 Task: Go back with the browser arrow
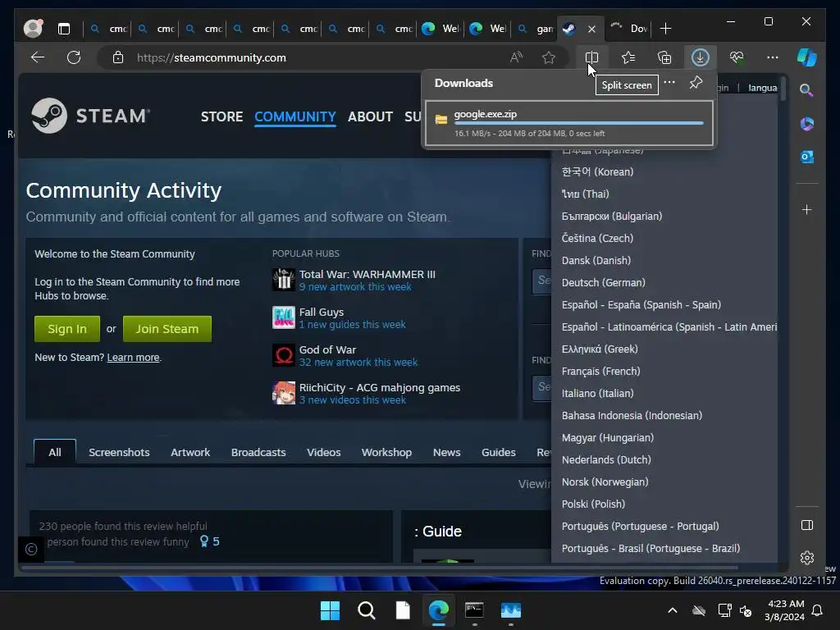[x=38, y=57]
